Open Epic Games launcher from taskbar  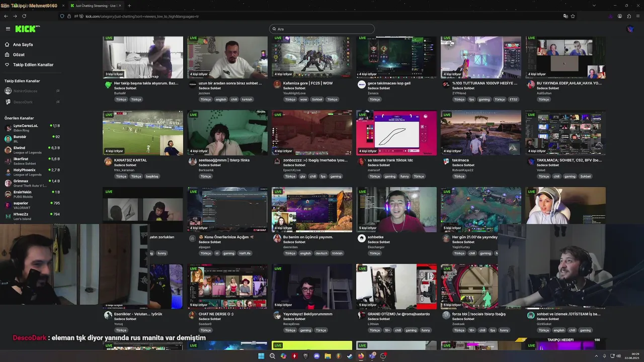305,356
